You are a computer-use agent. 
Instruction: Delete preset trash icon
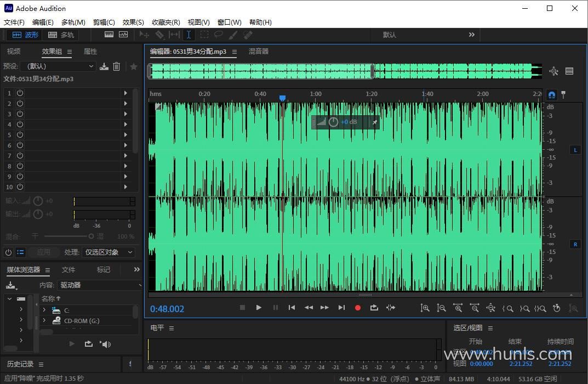pos(117,66)
